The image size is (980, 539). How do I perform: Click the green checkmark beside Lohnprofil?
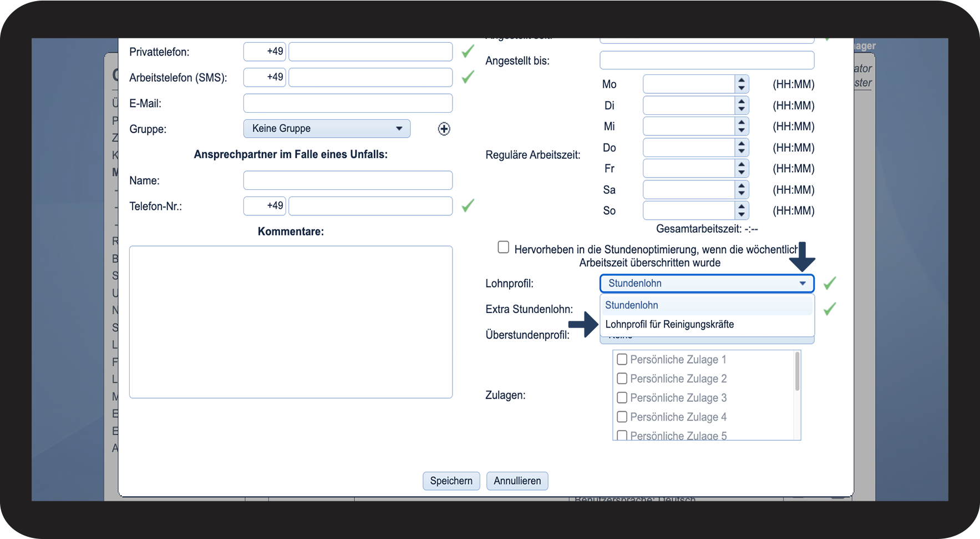(830, 283)
